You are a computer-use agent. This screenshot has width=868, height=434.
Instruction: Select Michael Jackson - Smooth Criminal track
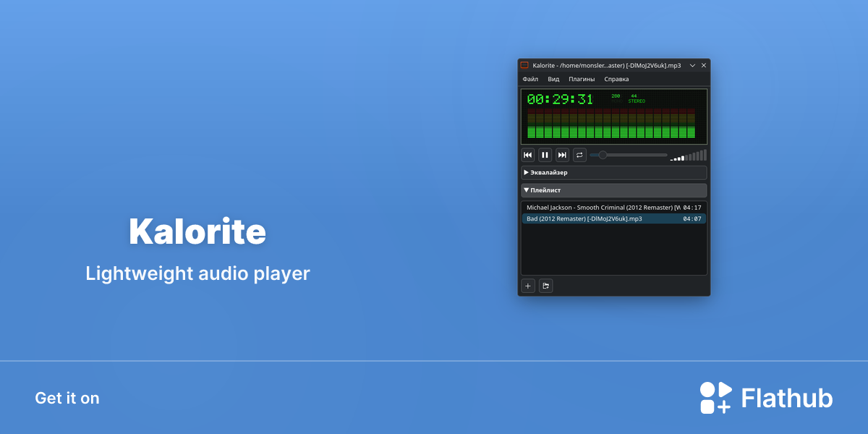(614, 208)
